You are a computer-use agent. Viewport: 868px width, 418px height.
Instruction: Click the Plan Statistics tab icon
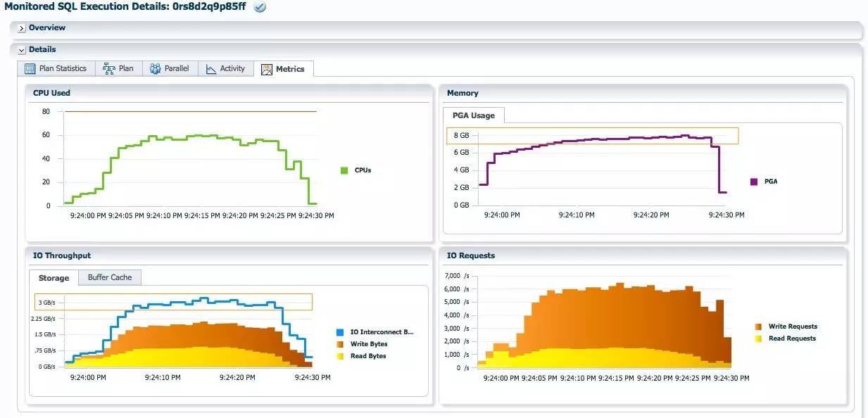click(x=30, y=68)
